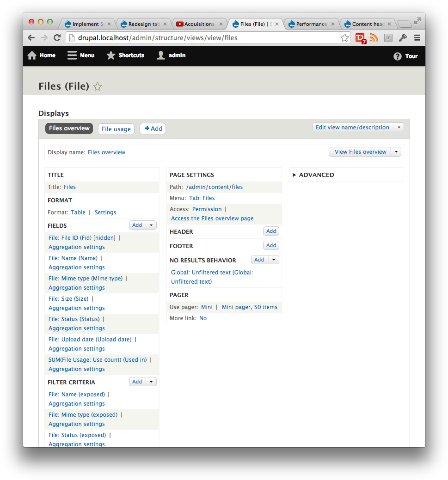Open the table format Settings link
Image resolution: width=448 pixels, height=480 pixels.
[105, 212]
